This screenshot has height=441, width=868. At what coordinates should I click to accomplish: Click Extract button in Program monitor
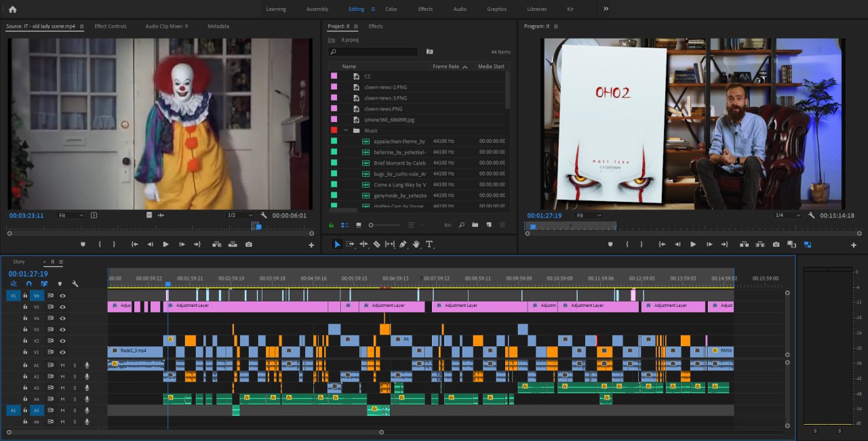[x=760, y=244]
